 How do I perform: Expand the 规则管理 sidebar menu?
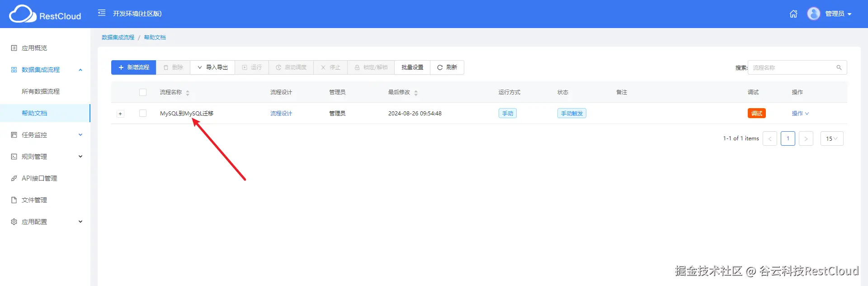pyautogui.click(x=45, y=157)
